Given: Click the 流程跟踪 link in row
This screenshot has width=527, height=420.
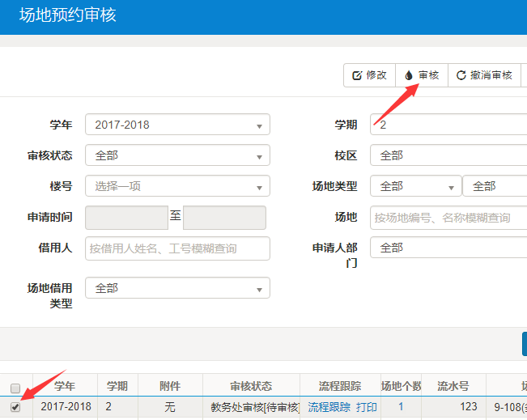Looking at the screenshot, I should pyautogui.click(x=329, y=407).
